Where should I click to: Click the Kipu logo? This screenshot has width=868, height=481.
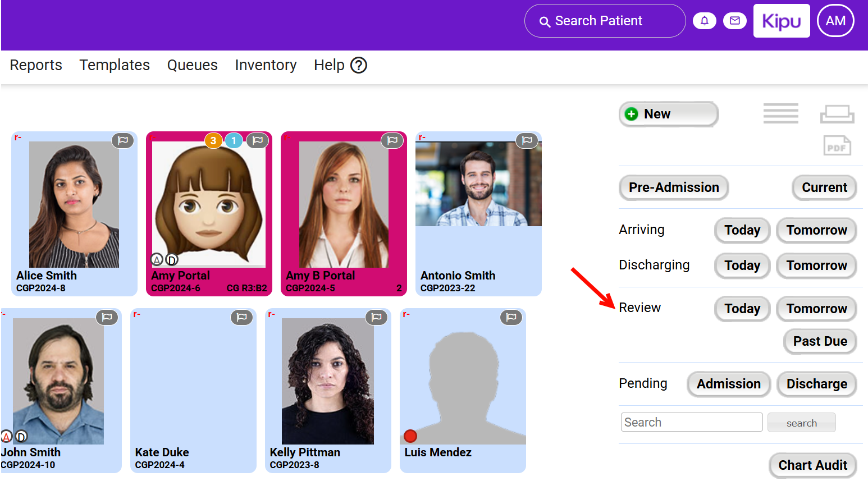point(781,21)
